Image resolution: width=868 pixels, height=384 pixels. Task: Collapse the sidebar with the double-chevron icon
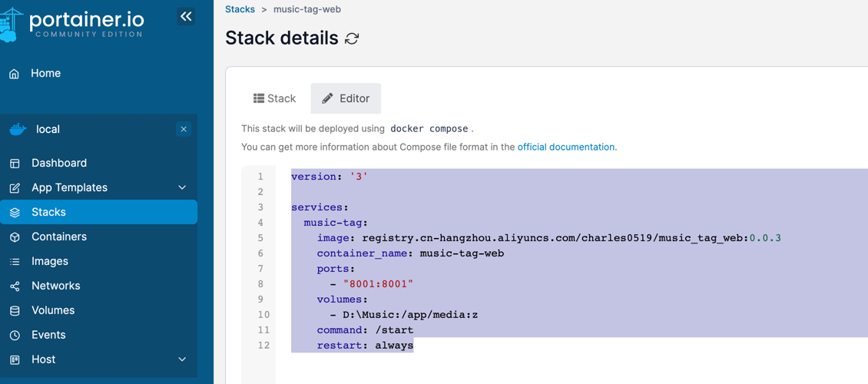[186, 16]
